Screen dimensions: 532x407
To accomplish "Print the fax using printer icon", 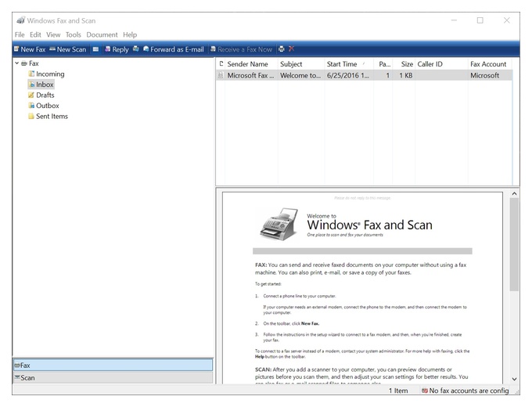I will coord(282,49).
